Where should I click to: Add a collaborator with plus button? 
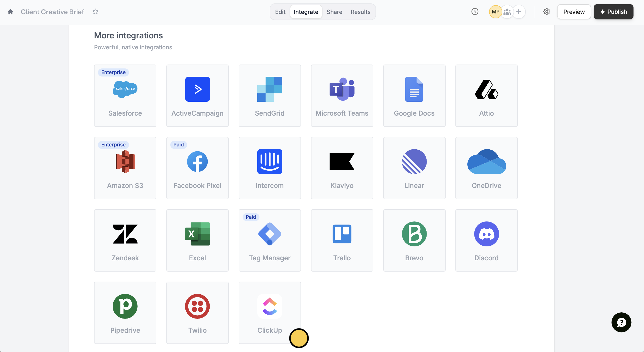[x=519, y=12]
